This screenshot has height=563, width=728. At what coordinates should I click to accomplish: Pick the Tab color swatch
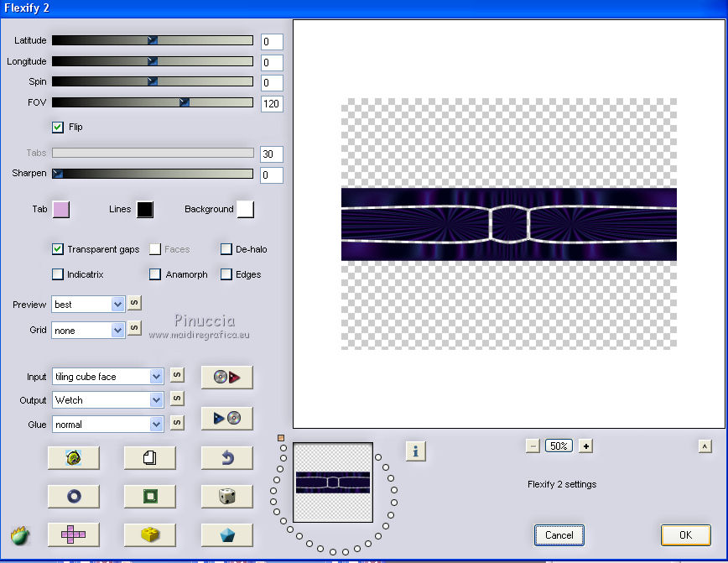click(x=61, y=210)
